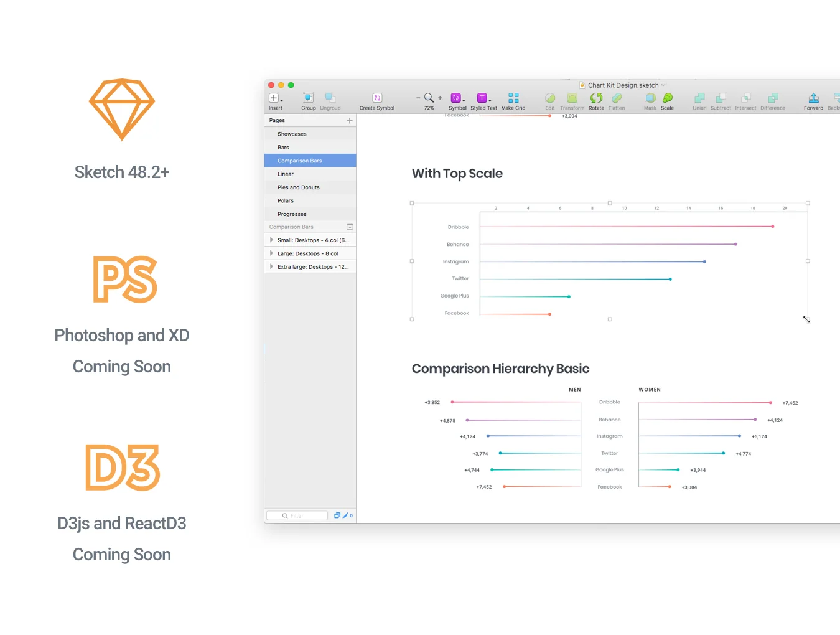This screenshot has width=840, height=635.
Task: Click the With Top Scale heading
Action: 457,174
